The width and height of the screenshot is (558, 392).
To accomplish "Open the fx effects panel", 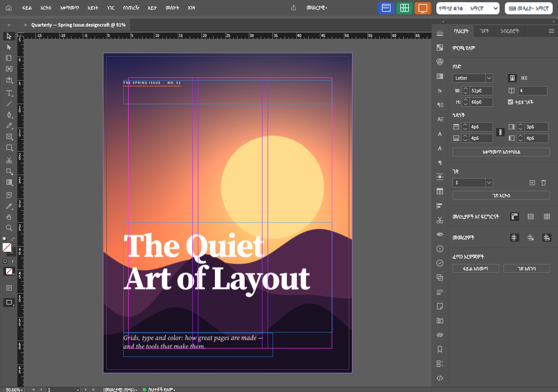I will (x=440, y=91).
